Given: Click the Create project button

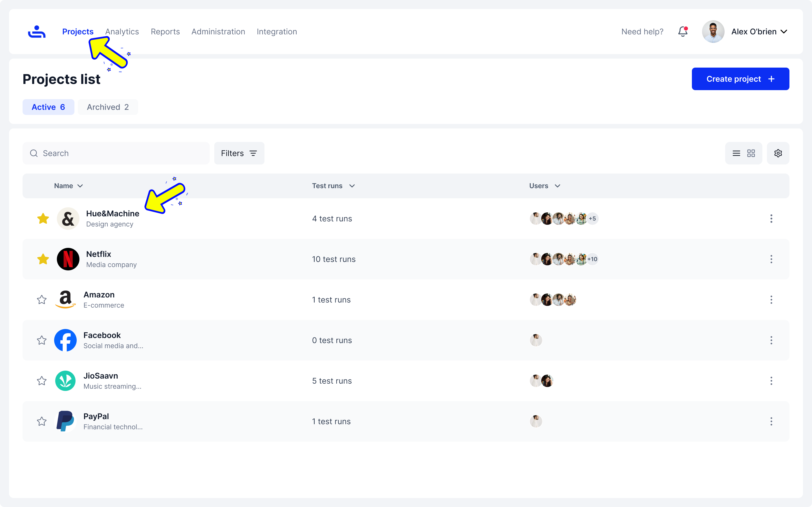Looking at the screenshot, I should point(740,79).
